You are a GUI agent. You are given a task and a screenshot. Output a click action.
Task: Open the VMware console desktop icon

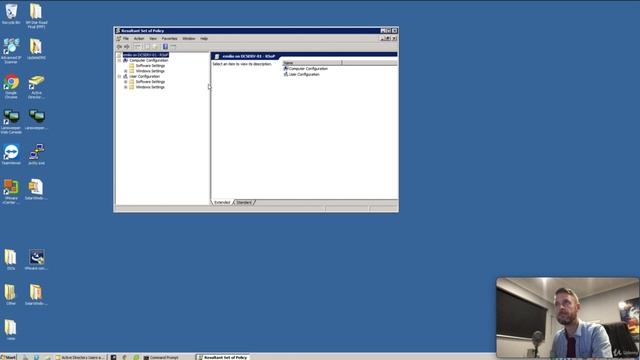[36, 260]
